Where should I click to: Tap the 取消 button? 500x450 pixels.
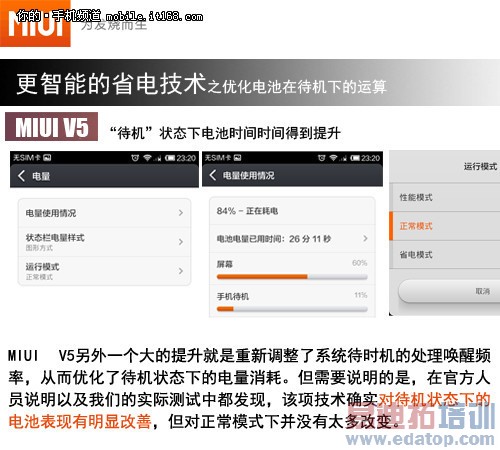449,291
